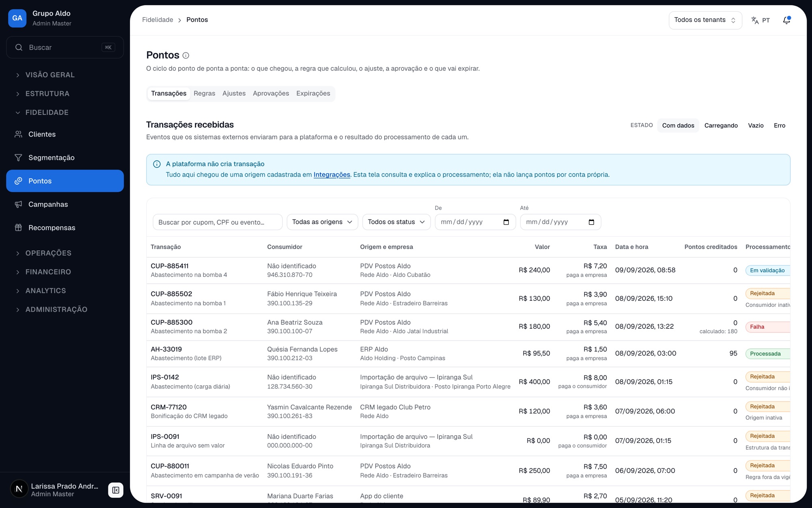This screenshot has width=812, height=508.
Task: Click the Falha status badge
Action: (767, 327)
